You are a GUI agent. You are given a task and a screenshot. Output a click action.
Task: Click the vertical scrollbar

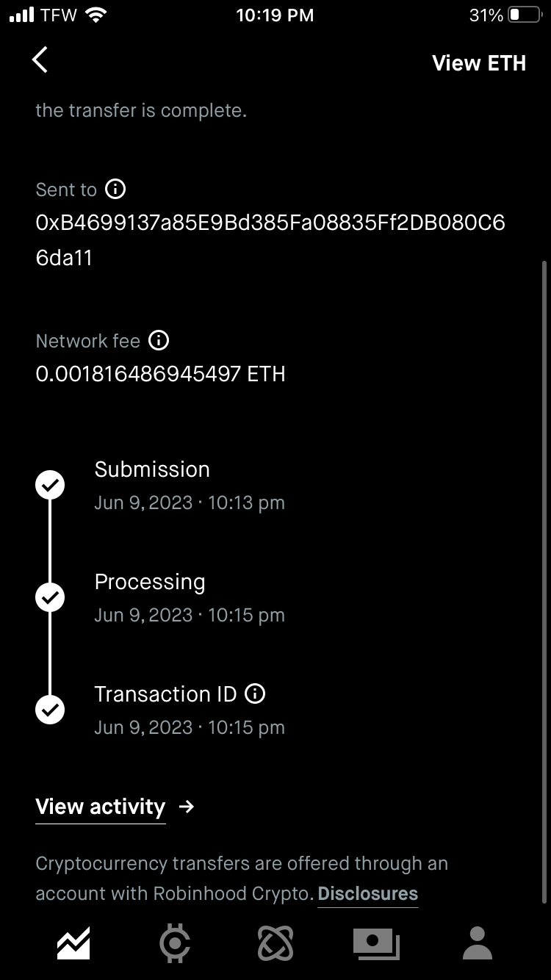pos(544,580)
